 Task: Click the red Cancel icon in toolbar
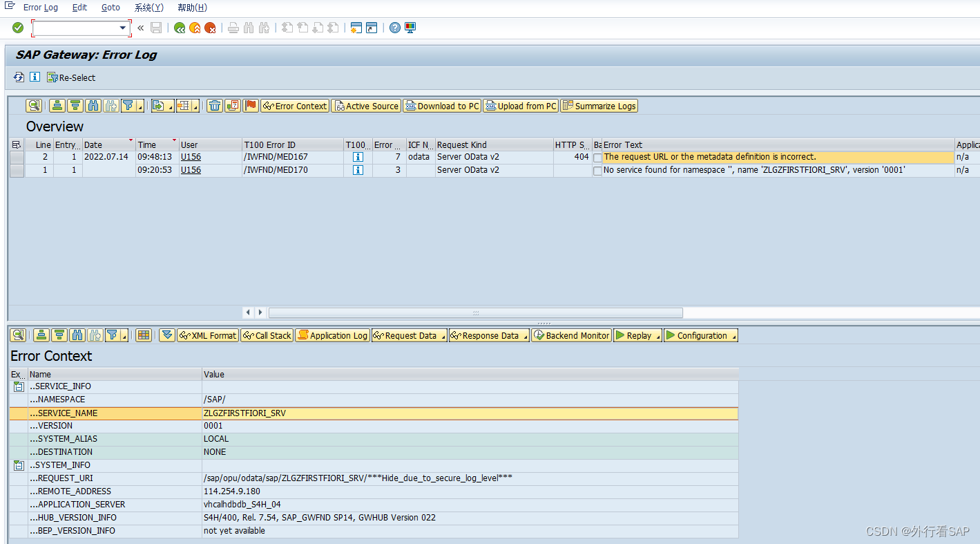point(210,28)
